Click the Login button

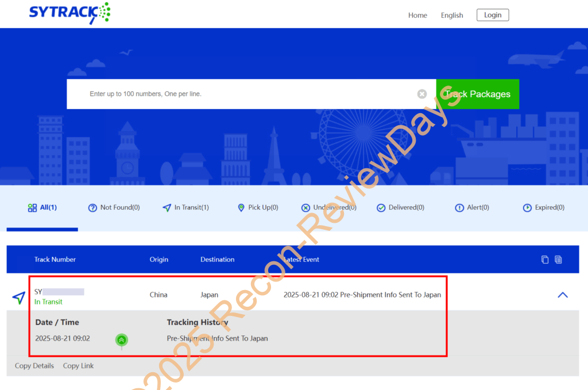[x=493, y=15]
